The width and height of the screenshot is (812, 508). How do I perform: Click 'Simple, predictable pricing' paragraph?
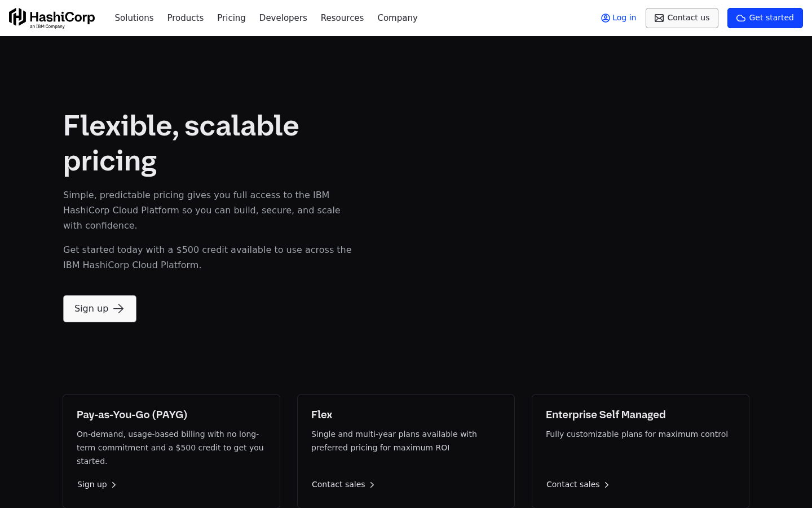(x=202, y=210)
